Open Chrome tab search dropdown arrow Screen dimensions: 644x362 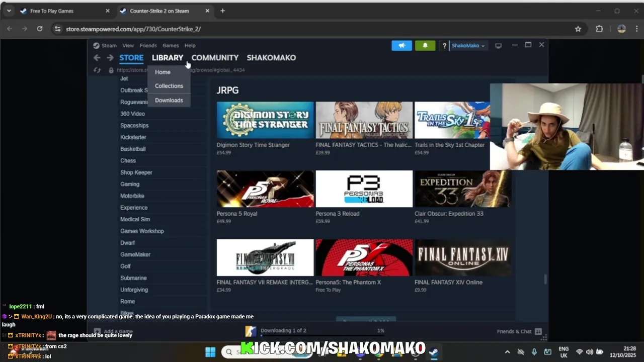click(x=9, y=11)
